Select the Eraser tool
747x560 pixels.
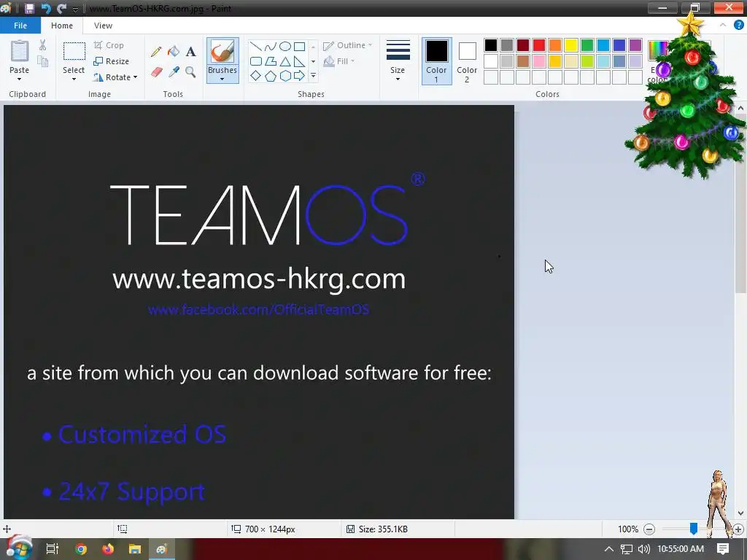tap(157, 72)
